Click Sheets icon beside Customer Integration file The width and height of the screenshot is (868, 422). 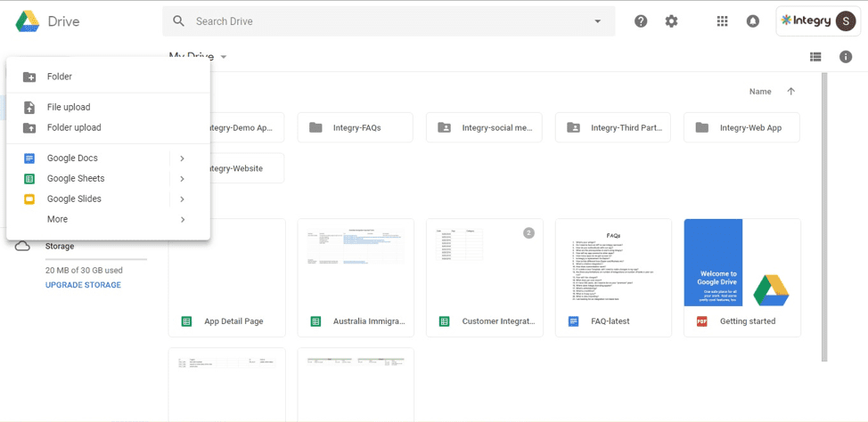point(444,321)
